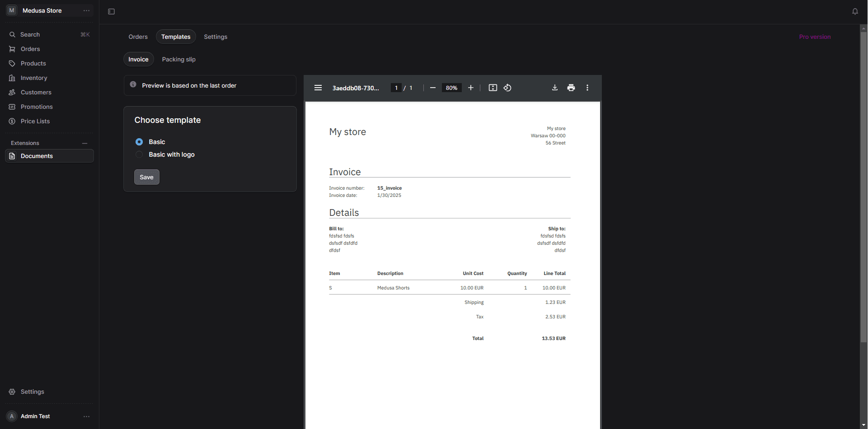The width and height of the screenshot is (868, 429).
Task: Zoom out the PDF preview
Action: click(x=433, y=88)
